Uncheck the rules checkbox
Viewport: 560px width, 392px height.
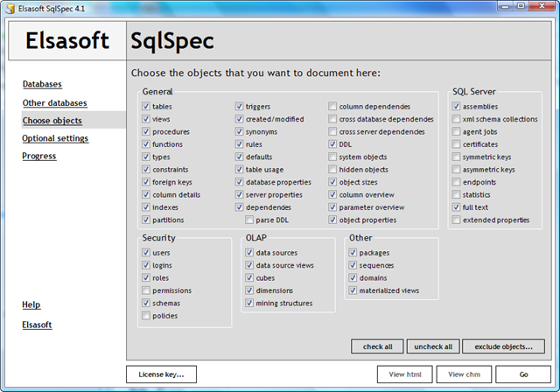tap(239, 143)
